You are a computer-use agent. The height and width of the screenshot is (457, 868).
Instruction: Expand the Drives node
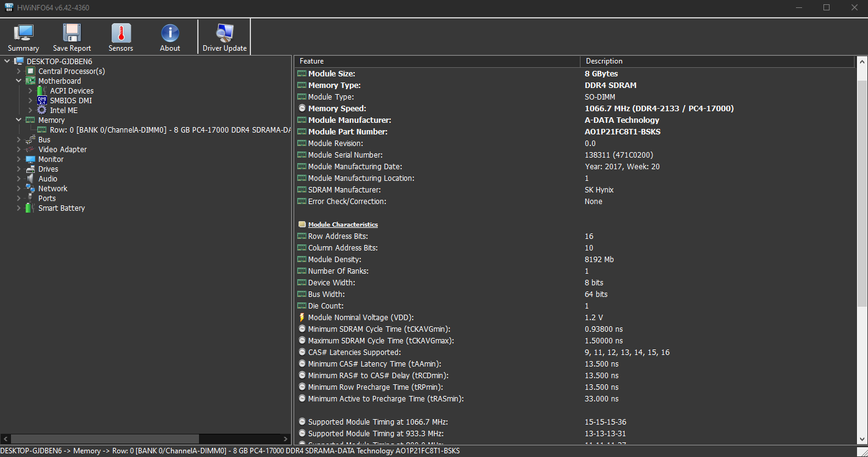click(x=19, y=169)
